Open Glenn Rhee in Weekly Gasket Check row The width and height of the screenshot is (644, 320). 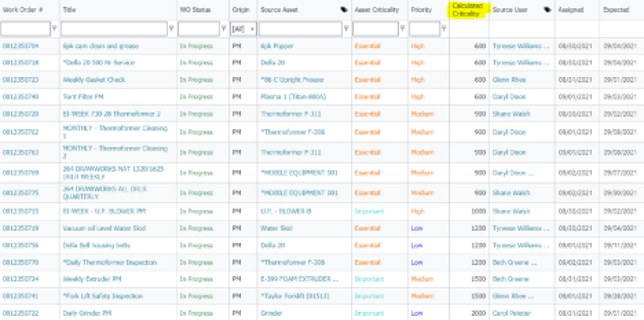pyautogui.click(x=509, y=79)
